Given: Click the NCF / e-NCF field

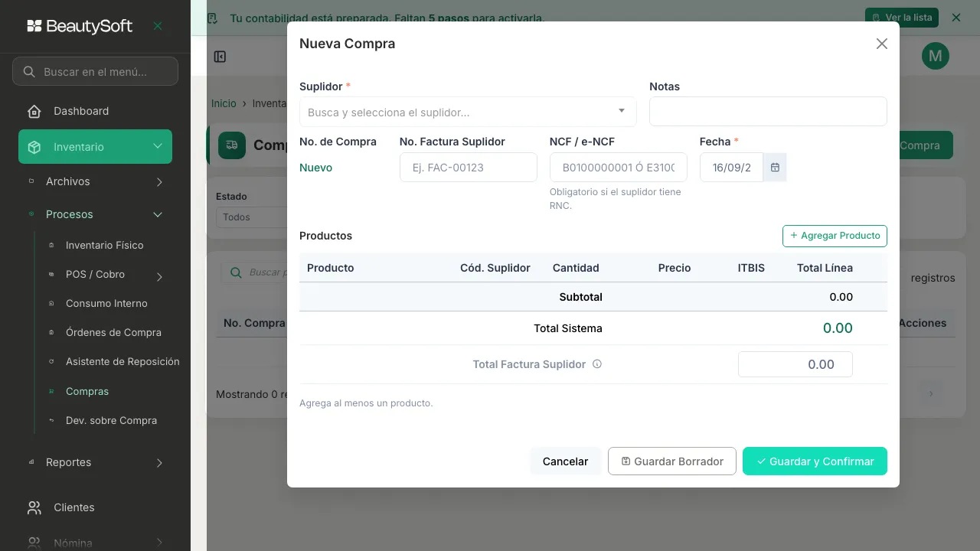Looking at the screenshot, I should click(619, 168).
